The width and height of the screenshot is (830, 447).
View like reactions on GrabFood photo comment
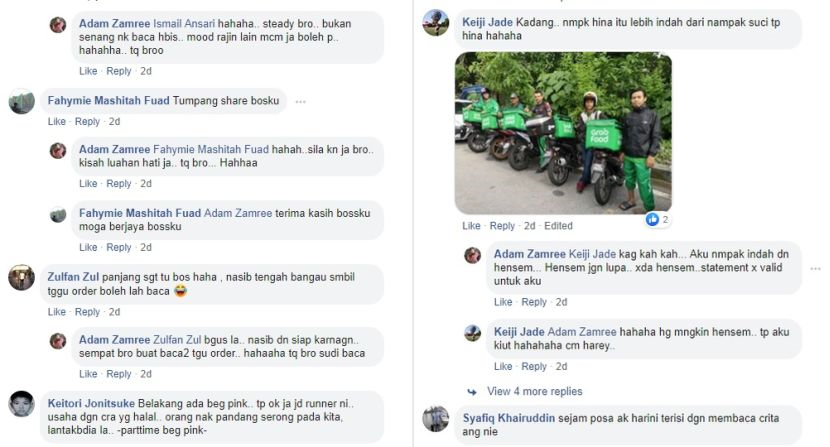pos(657,219)
